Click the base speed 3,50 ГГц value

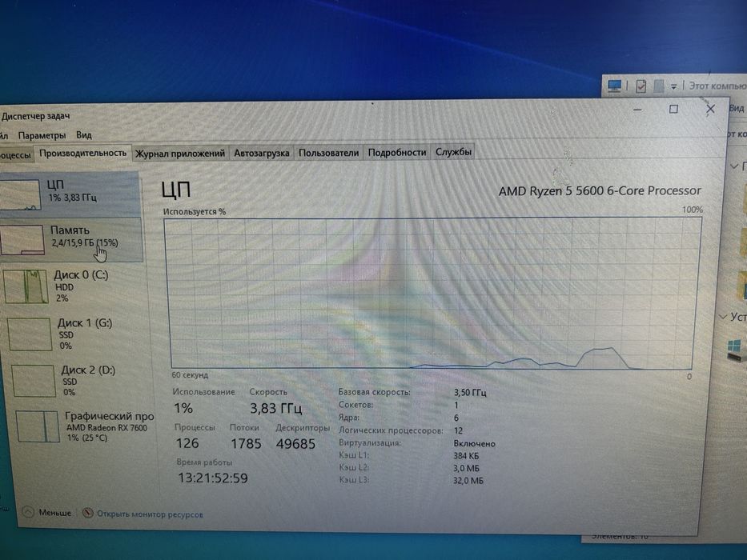470,393
